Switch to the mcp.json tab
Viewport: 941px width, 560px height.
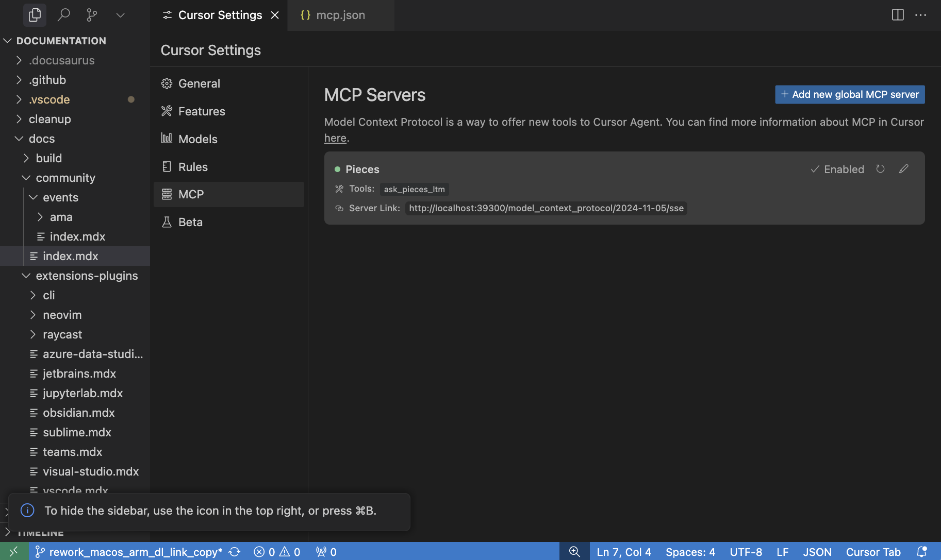point(340,15)
